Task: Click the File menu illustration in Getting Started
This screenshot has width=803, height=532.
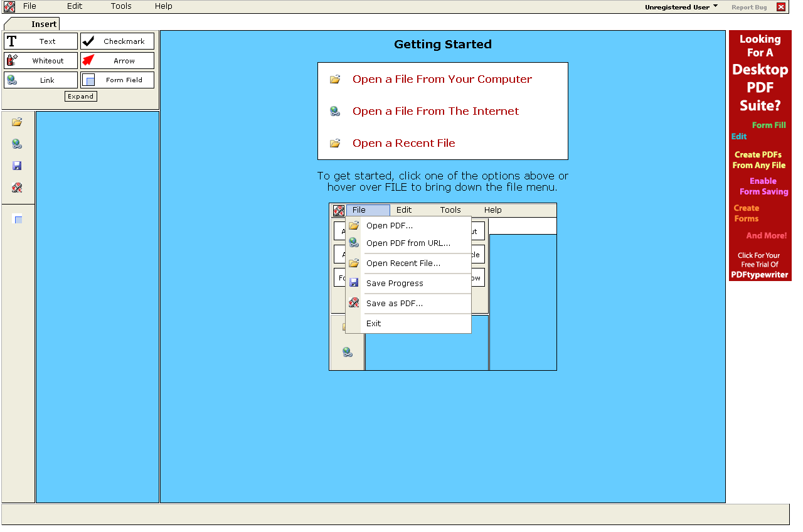Action: pos(443,287)
